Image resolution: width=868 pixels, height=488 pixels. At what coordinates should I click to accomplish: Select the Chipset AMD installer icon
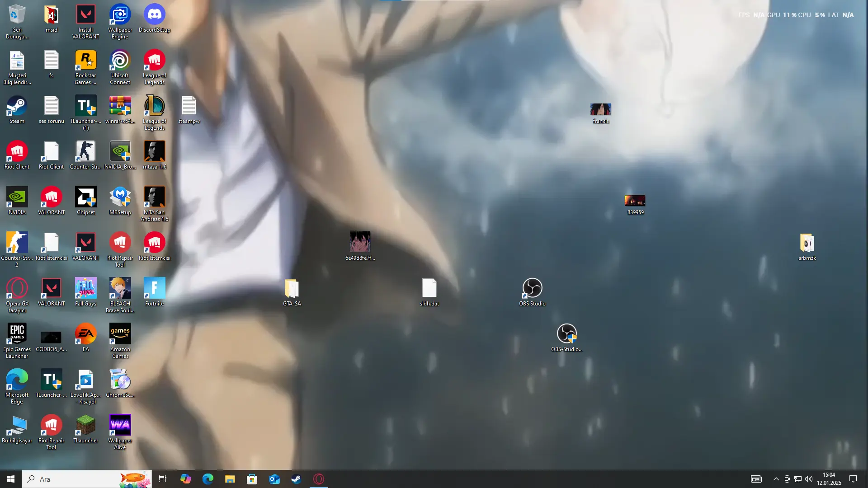pyautogui.click(x=85, y=201)
